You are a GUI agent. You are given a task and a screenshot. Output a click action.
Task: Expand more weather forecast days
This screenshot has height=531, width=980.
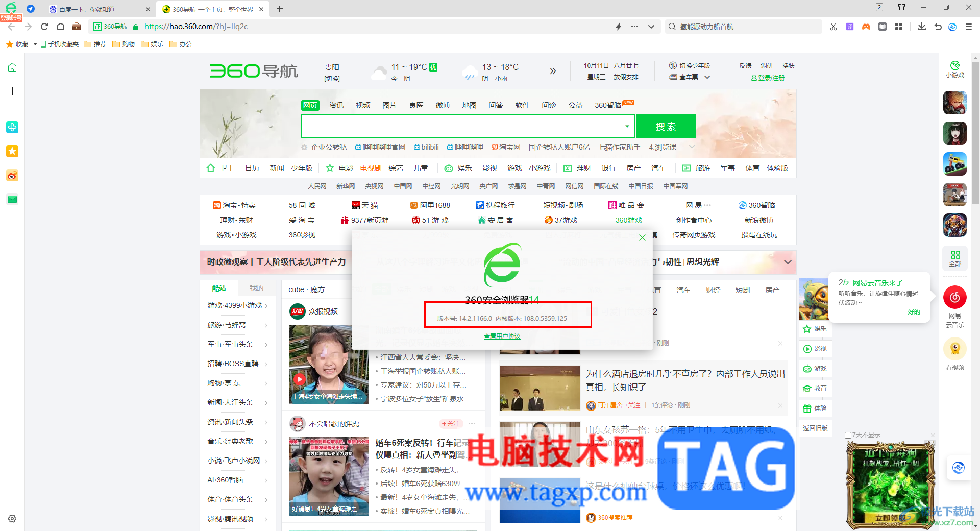[553, 71]
